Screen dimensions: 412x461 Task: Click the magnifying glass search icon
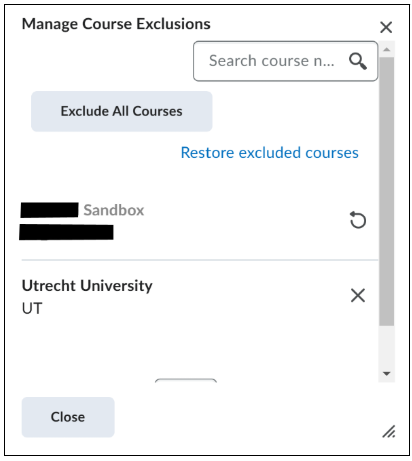[x=358, y=61]
